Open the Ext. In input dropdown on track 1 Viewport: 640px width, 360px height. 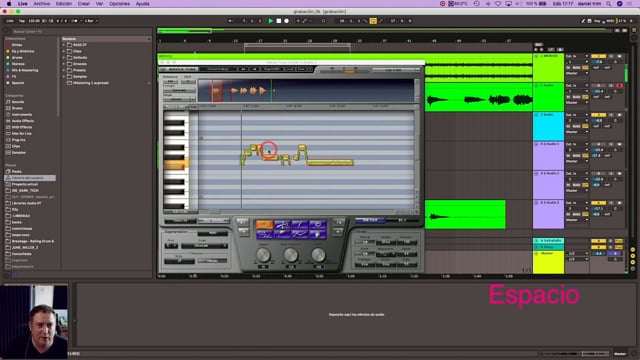[577, 56]
